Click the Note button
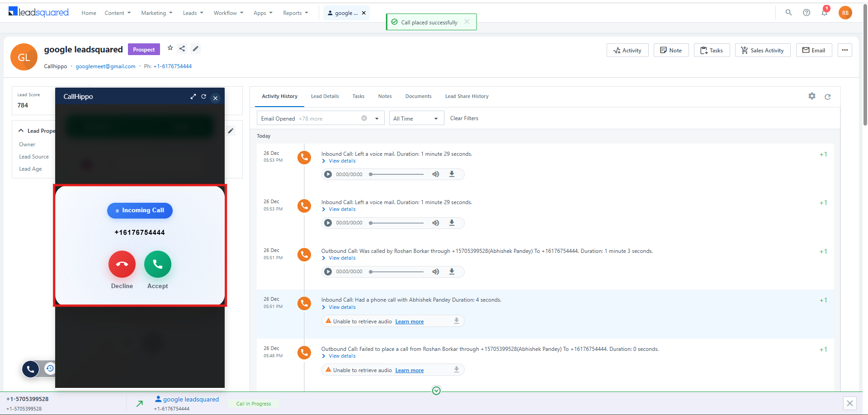This screenshot has width=868, height=415. pos(671,50)
